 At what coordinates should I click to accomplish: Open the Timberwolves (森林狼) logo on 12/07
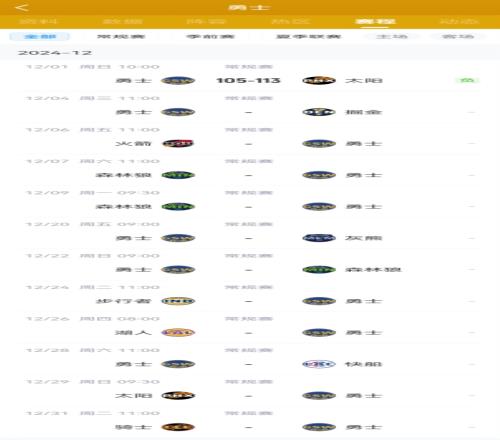tap(178, 175)
